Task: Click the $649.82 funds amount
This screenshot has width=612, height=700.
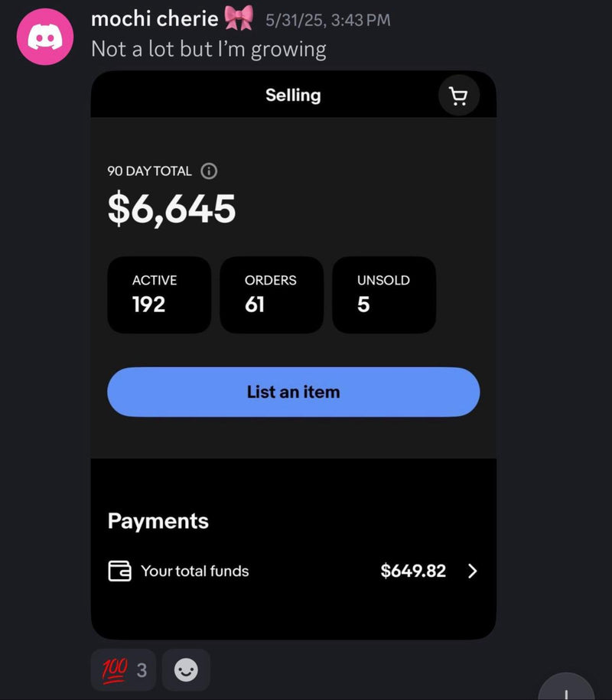Action: tap(413, 571)
